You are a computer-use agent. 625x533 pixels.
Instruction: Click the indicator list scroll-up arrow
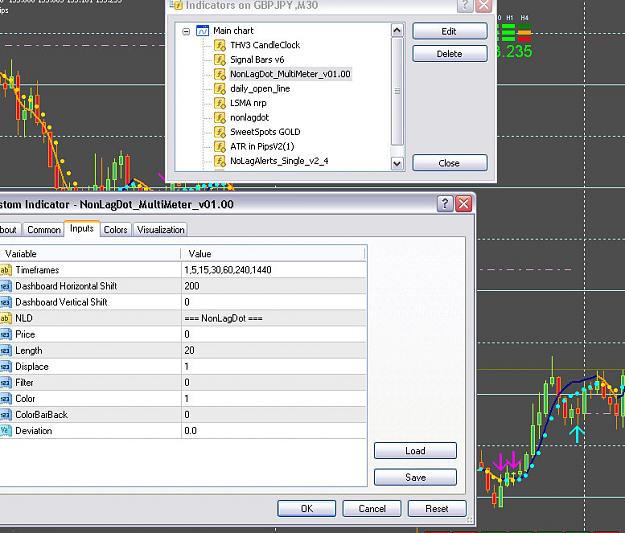pos(397,31)
